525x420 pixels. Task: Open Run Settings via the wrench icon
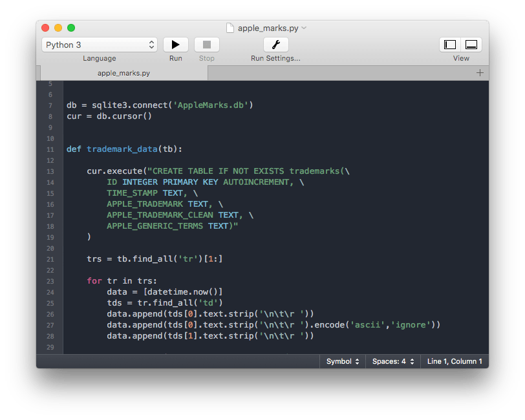pyautogui.click(x=275, y=45)
